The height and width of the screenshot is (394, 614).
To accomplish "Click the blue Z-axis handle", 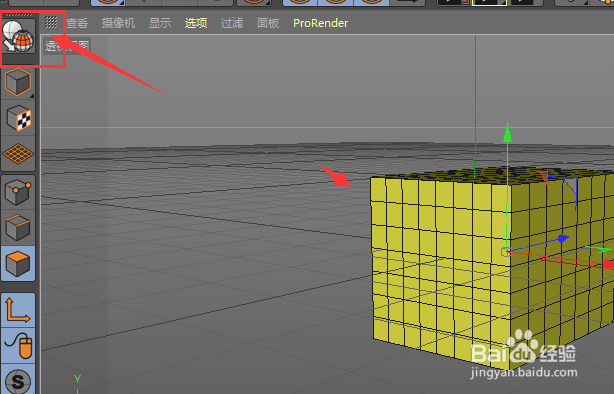I will coord(562,238).
